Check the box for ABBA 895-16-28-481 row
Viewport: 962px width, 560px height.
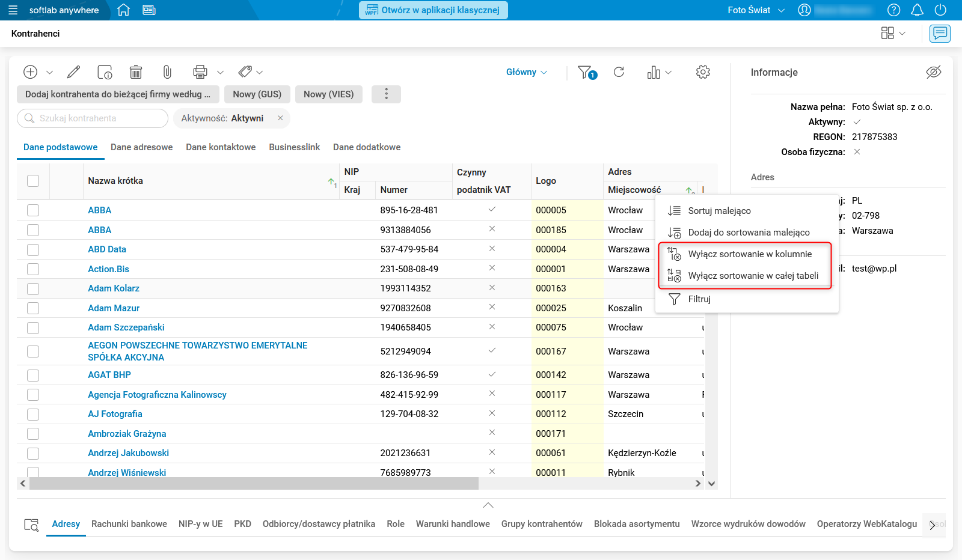coord(33,210)
